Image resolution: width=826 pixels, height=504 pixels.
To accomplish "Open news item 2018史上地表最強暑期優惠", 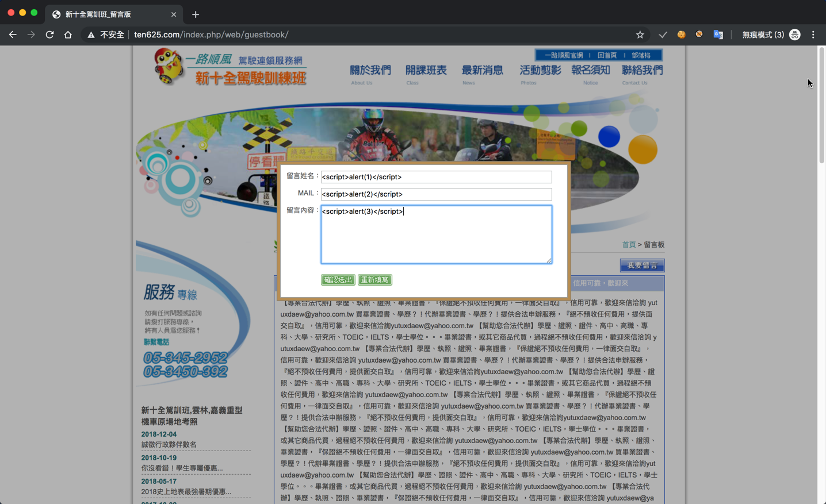I will 186,491.
